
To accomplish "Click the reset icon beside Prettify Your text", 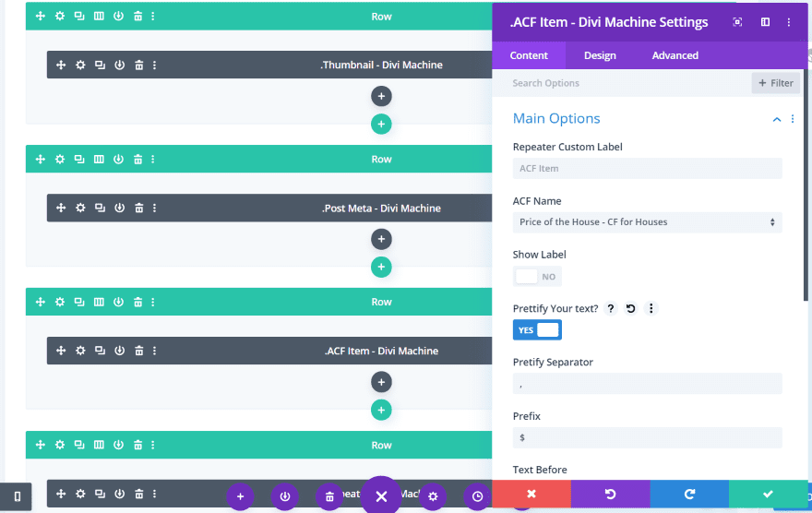I will pos(630,309).
